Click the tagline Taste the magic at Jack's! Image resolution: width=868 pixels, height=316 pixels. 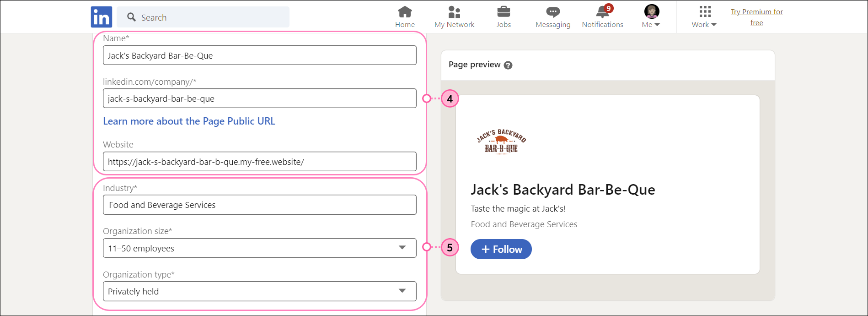point(518,209)
